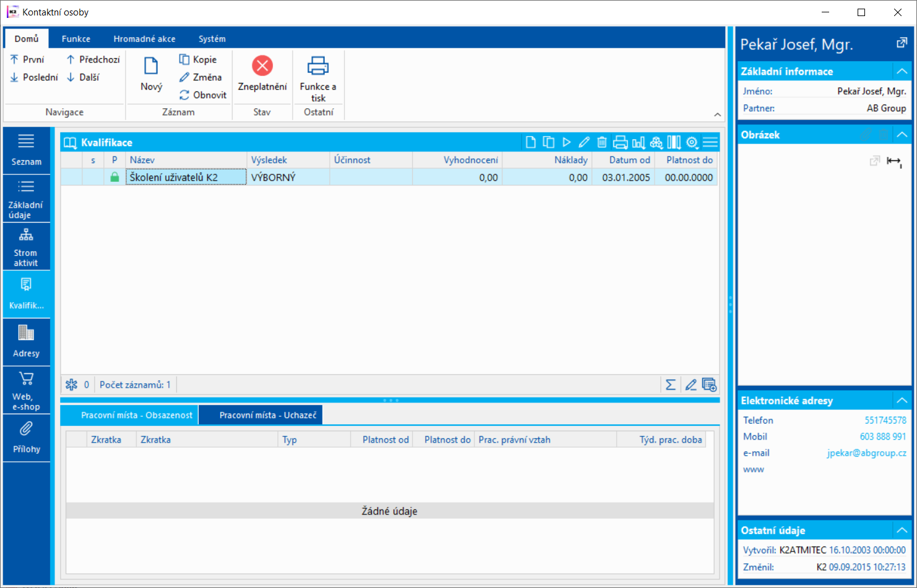The image size is (917, 588).
Task: Open the Hromadné akce ribbon tab
Action: [144, 38]
